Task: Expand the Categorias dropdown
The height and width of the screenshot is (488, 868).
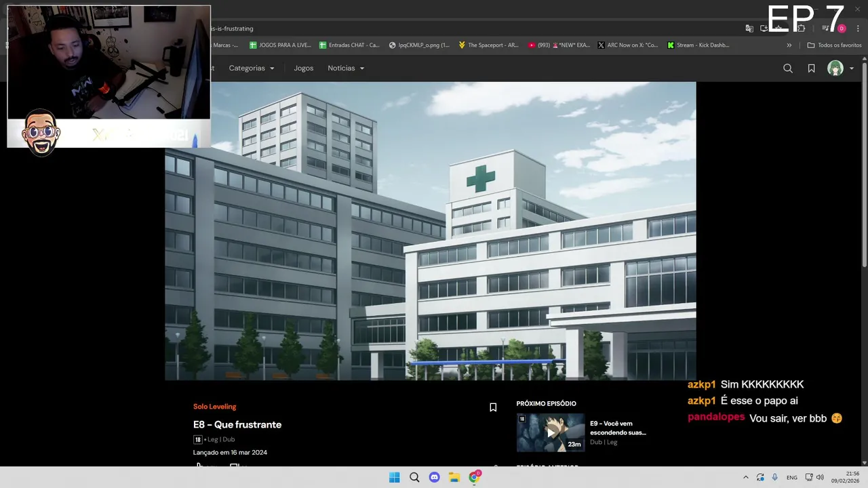Action: point(252,68)
